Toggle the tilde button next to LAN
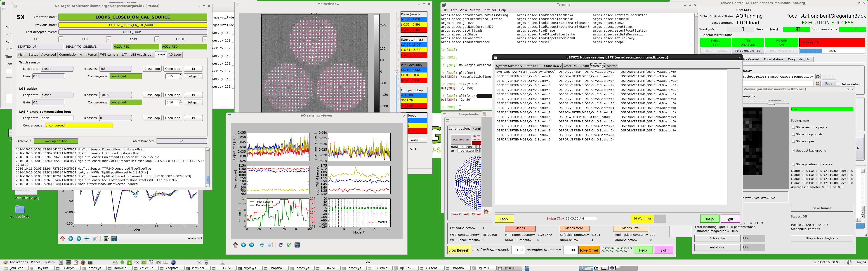The image size is (868, 271). click(x=108, y=39)
